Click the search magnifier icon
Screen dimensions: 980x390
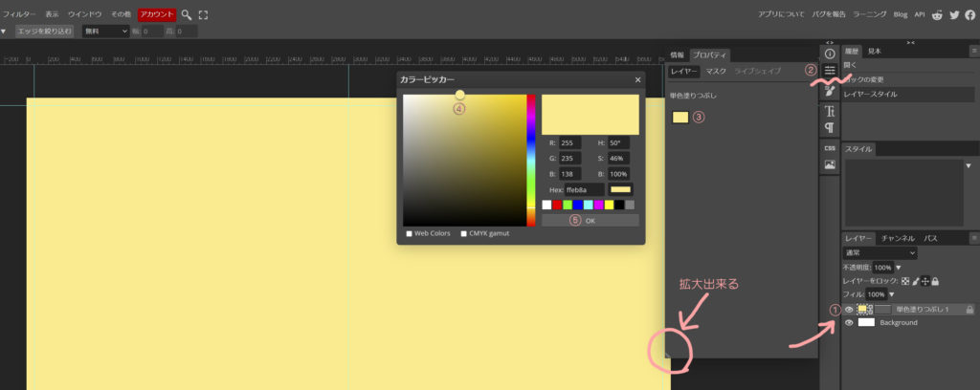coord(187,15)
